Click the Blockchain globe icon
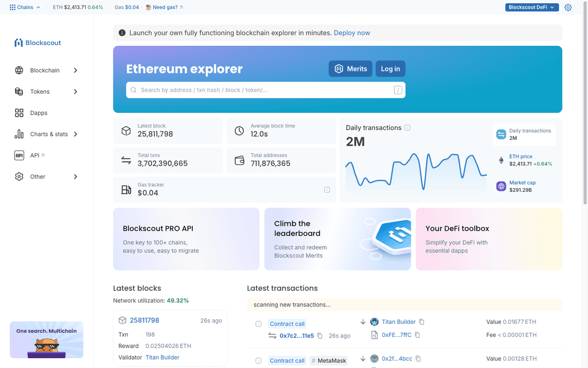This screenshot has width=588, height=368. [x=19, y=70]
